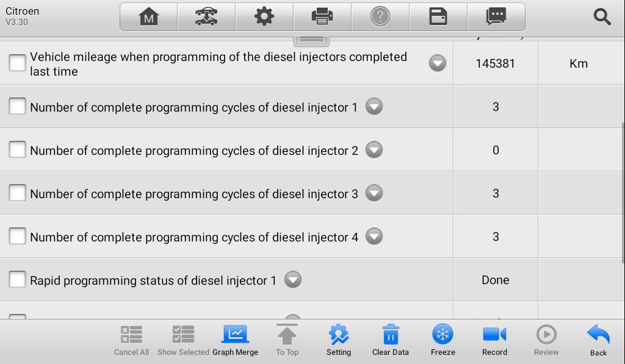Open Graph Merge
The image size is (625, 364).
[235, 340]
